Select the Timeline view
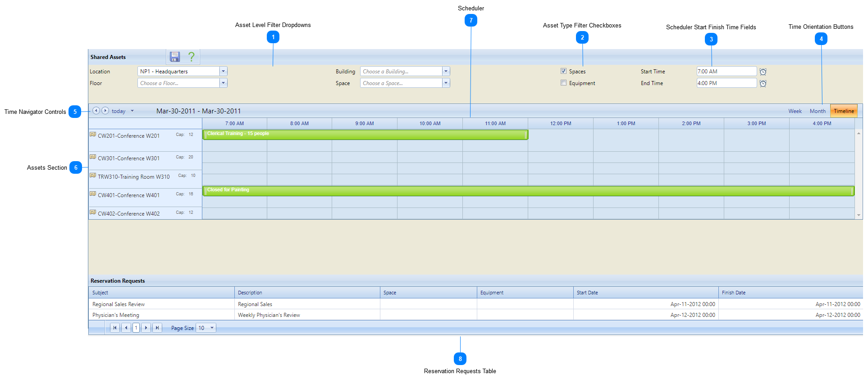868x379 pixels. 844,111
